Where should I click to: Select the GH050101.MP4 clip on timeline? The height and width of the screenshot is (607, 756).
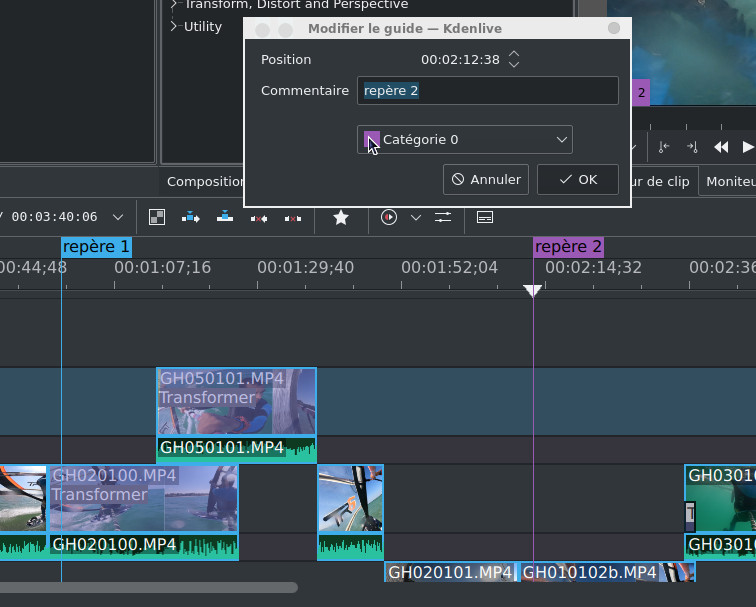[236, 400]
